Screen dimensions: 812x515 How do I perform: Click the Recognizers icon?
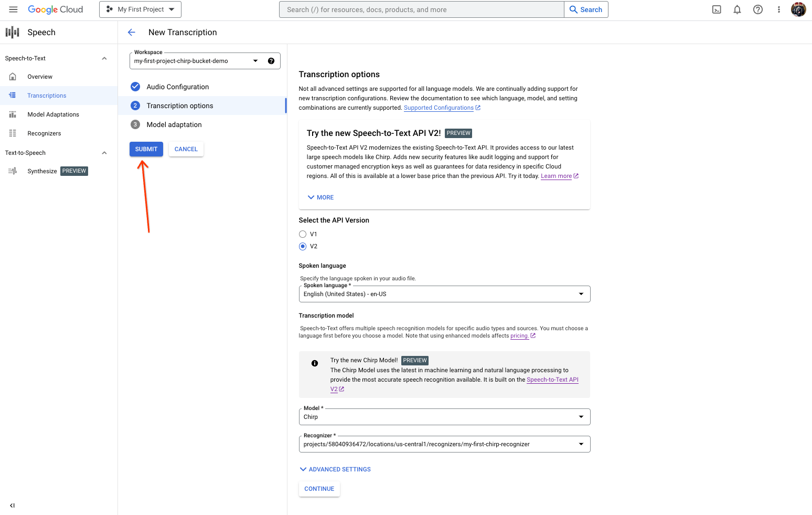pos(13,133)
